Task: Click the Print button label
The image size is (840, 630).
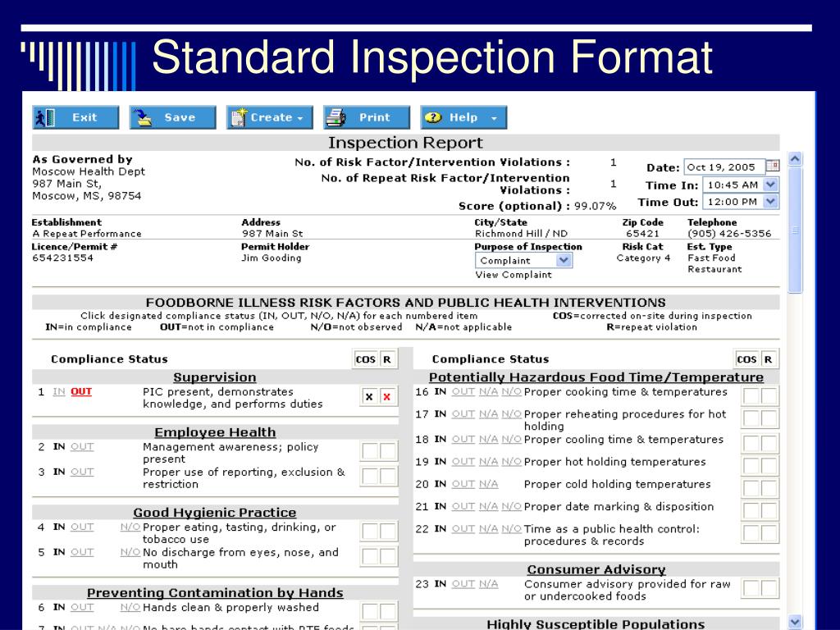Action: (x=374, y=117)
